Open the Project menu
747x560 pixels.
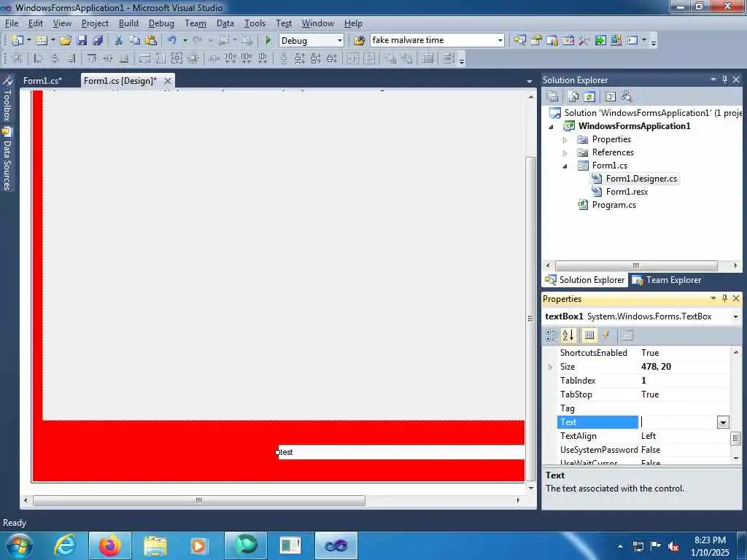[95, 23]
